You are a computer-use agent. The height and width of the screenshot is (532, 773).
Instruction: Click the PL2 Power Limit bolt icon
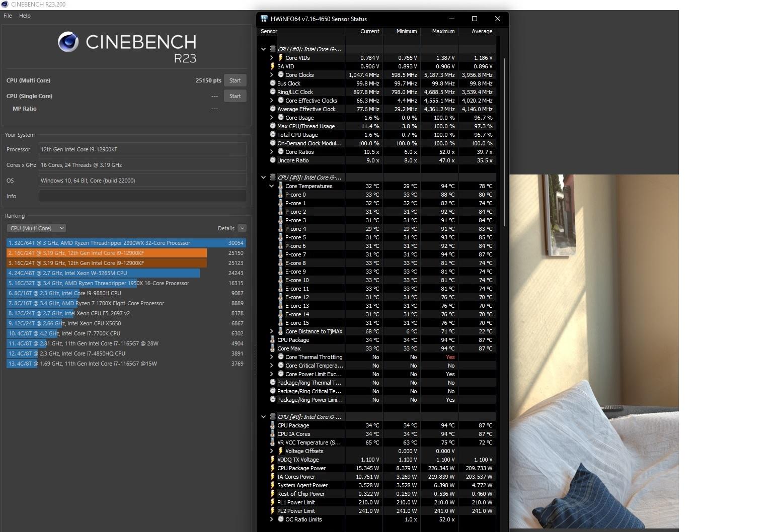tap(273, 511)
